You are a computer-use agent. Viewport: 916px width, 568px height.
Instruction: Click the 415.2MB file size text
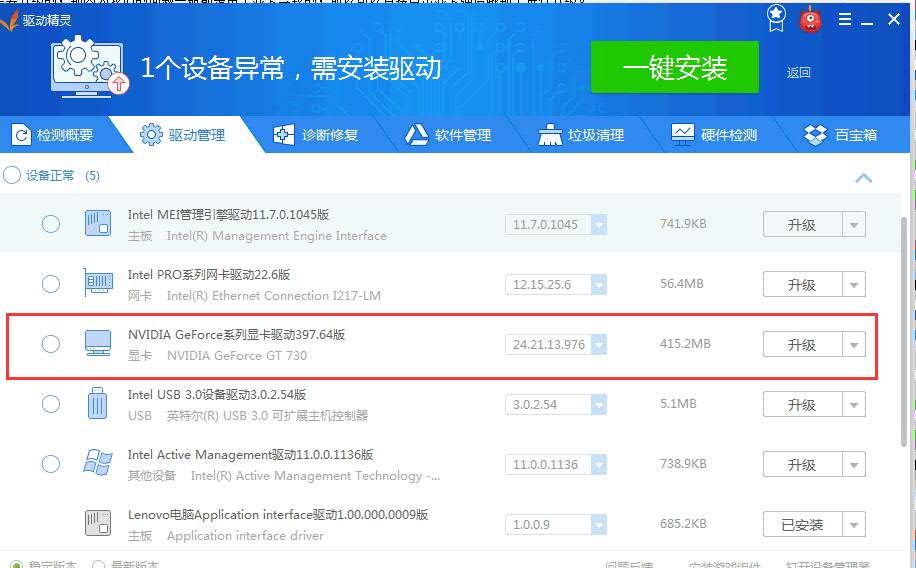(685, 344)
